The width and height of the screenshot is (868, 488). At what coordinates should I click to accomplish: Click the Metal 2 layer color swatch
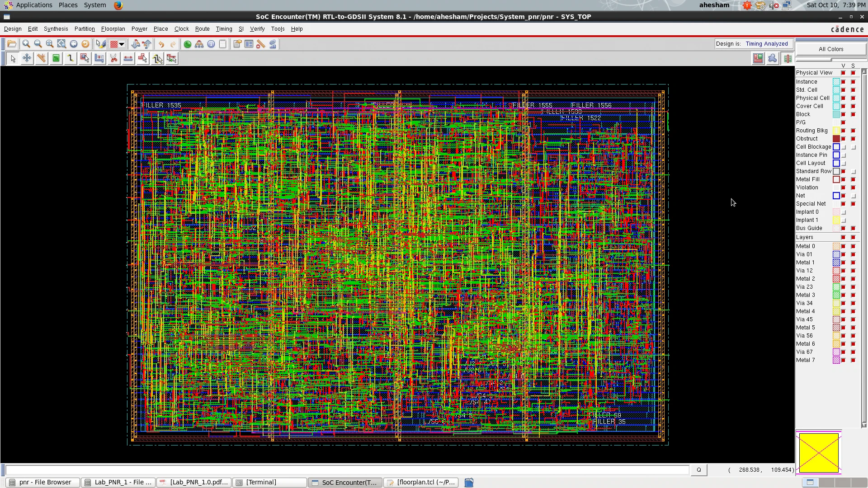(836, 279)
